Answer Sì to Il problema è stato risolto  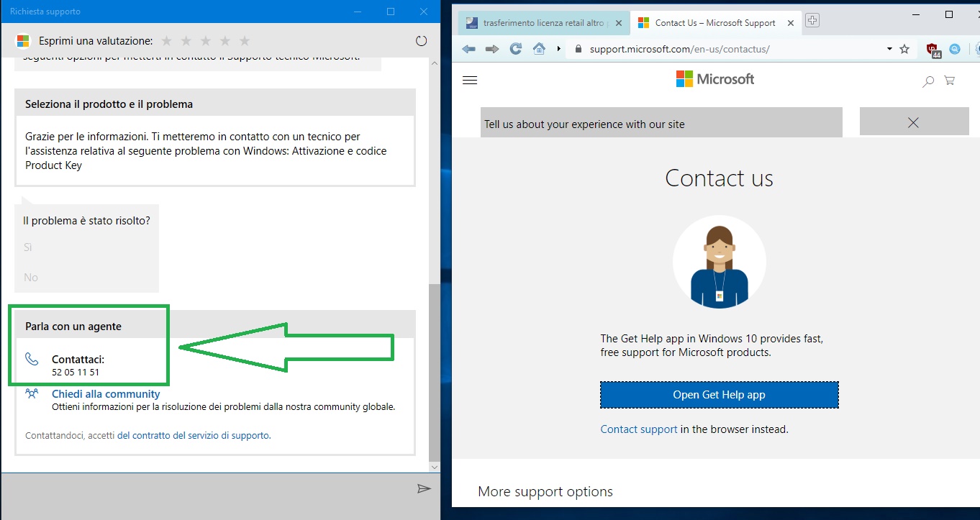tap(28, 247)
